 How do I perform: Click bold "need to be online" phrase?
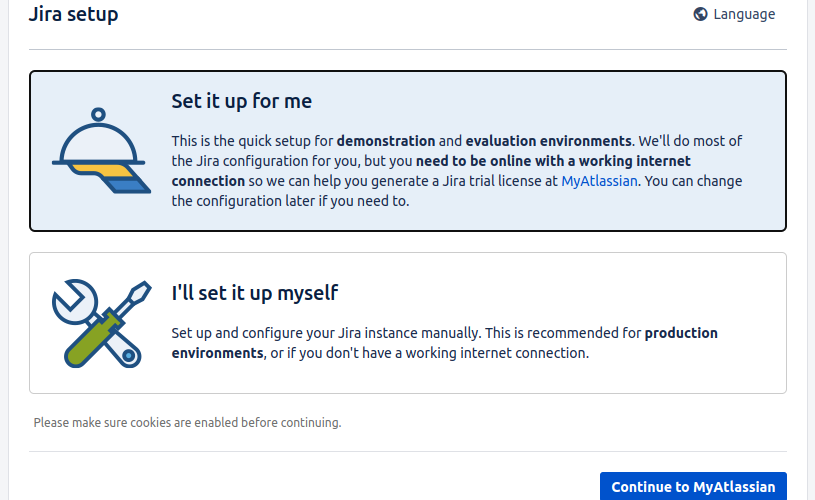488,161
